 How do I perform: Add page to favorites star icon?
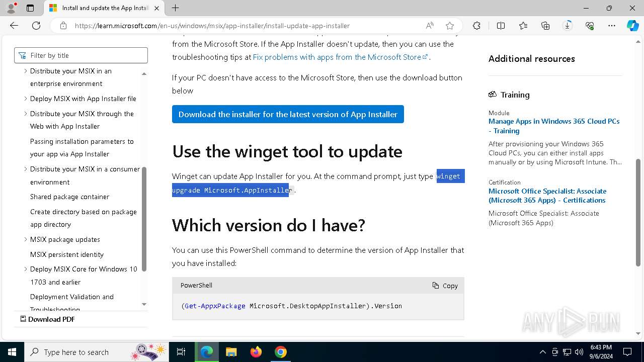450,26
